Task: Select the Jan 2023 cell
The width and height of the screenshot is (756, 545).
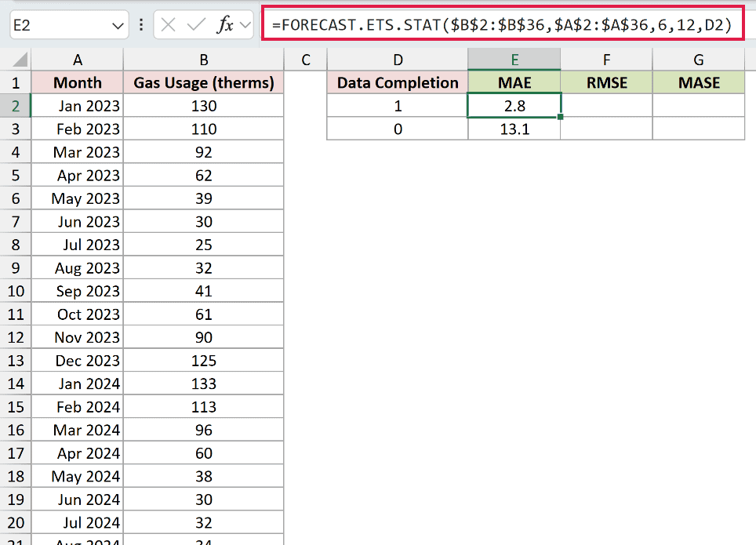Action: coord(77,106)
